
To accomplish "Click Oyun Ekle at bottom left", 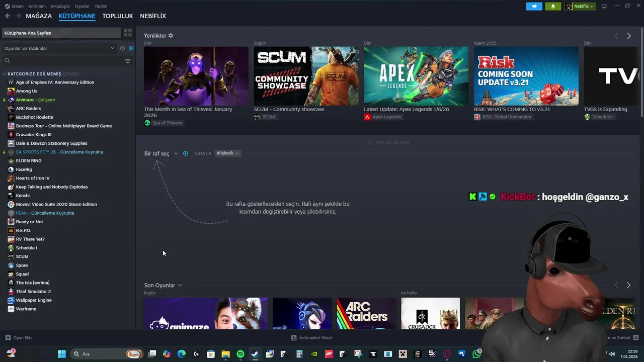I will [19, 338].
